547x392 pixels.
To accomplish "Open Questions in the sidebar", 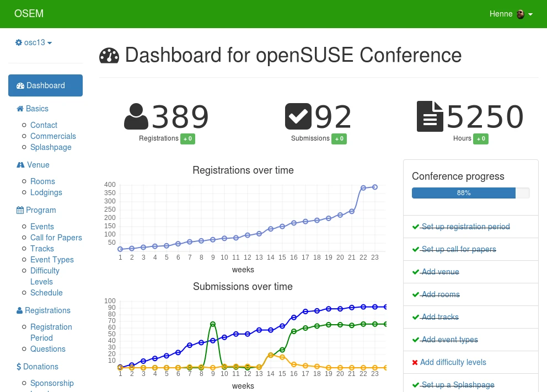I will 48,349.
